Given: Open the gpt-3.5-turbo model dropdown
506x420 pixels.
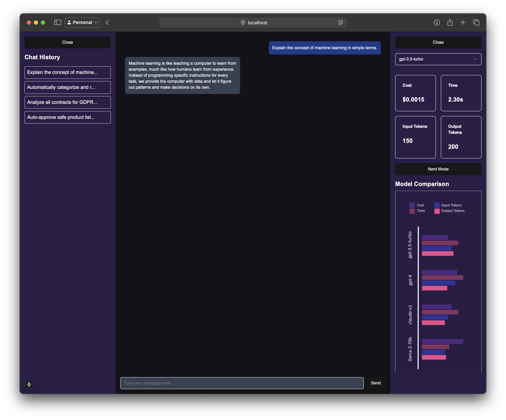Looking at the screenshot, I should 438,59.
